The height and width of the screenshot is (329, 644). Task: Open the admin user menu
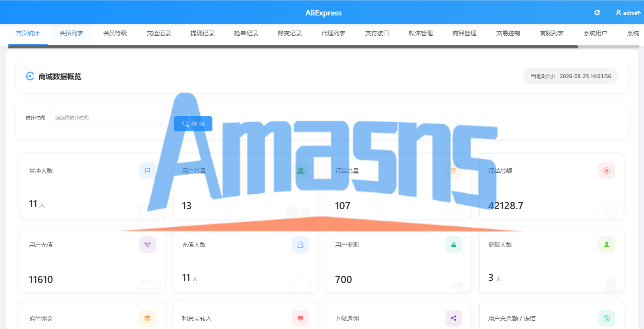click(x=628, y=13)
